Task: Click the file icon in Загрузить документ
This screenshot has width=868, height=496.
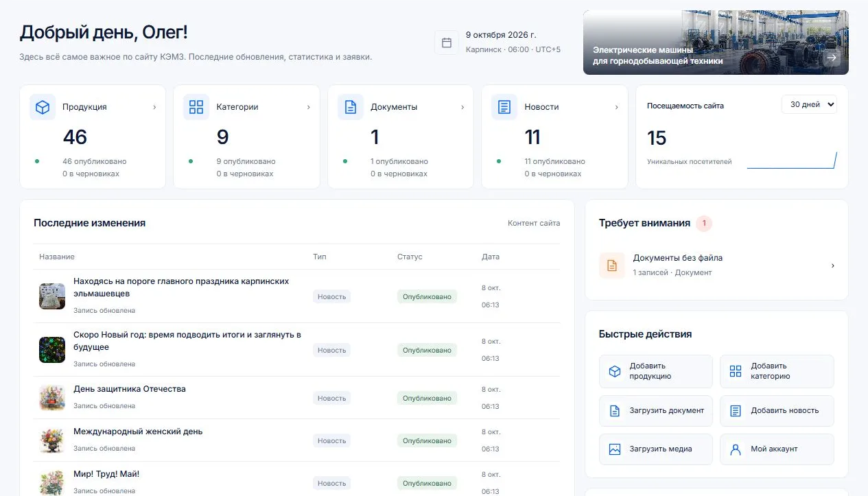Action: (615, 411)
